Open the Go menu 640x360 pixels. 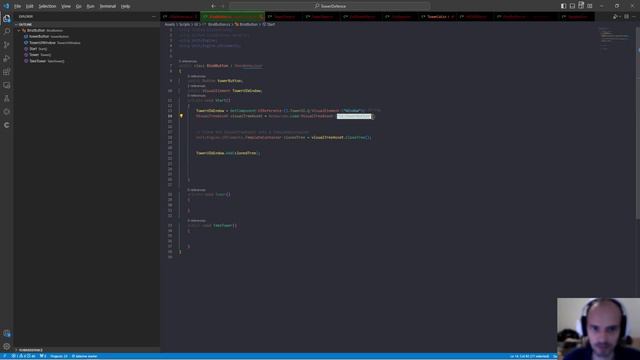pos(78,6)
